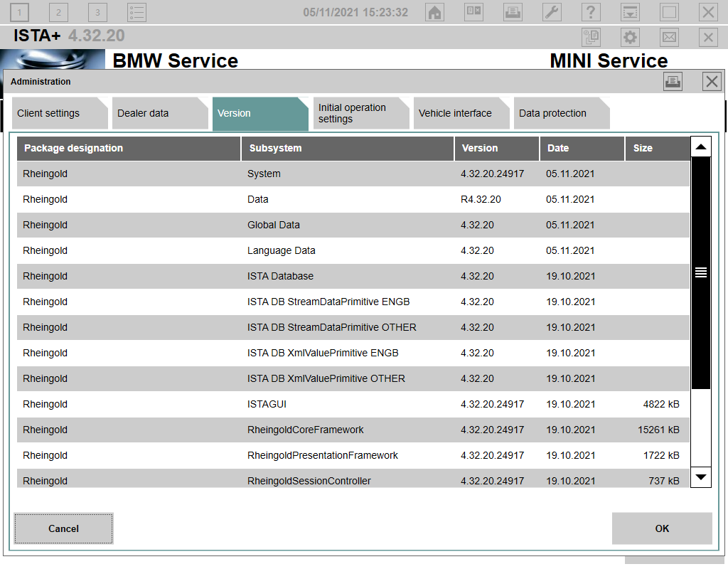Image resolution: width=728 pixels, height=569 pixels.
Task: Select numbered box 2 in top bar
Action: (58, 12)
